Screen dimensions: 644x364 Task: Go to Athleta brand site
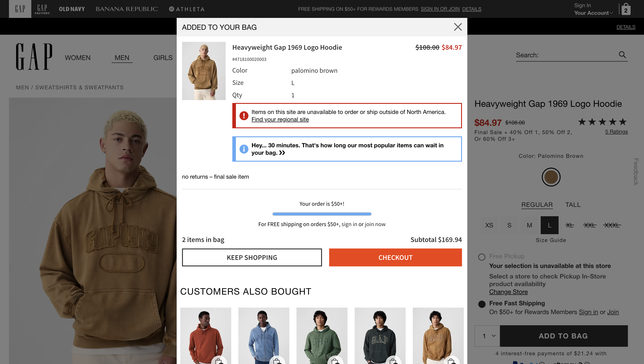[x=187, y=9]
